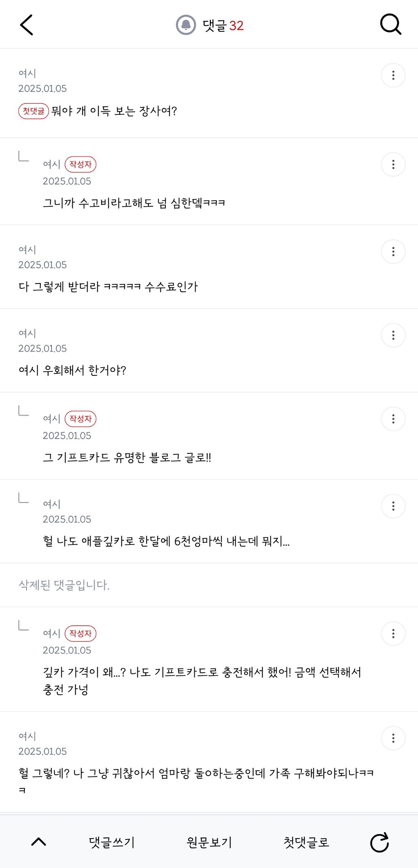Tap 댓글쓰기 to write a comment
The width and height of the screenshot is (418, 868).
point(112,842)
